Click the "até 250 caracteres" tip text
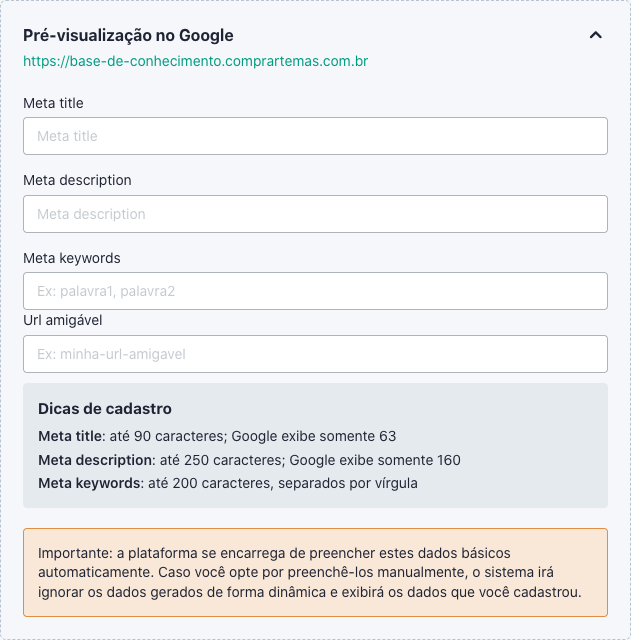The width and height of the screenshot is (631, 640). pos(224,460)
